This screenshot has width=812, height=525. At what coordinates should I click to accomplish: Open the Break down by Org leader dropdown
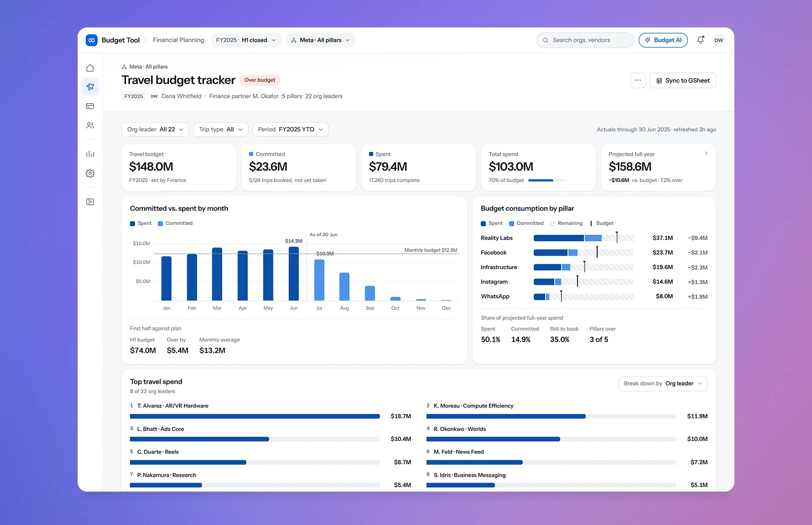pos(663,384)
